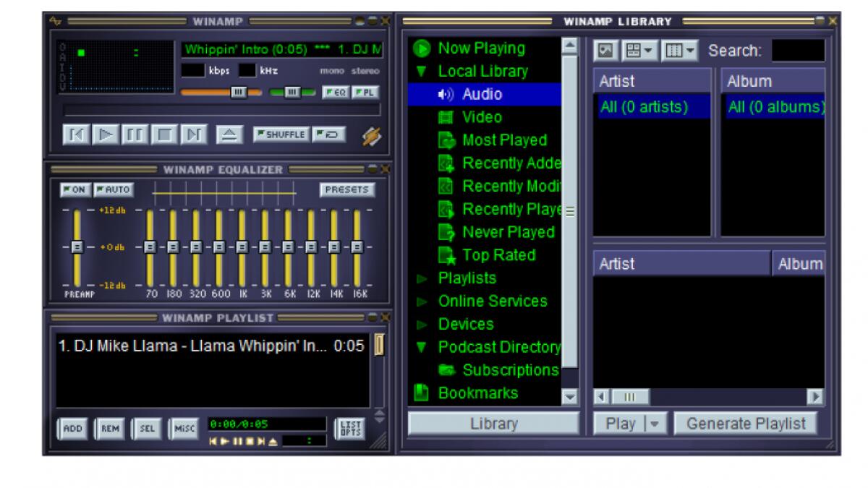
Task: Select Now Playing in the library sidebar
Action: click(x=480, y=48)
